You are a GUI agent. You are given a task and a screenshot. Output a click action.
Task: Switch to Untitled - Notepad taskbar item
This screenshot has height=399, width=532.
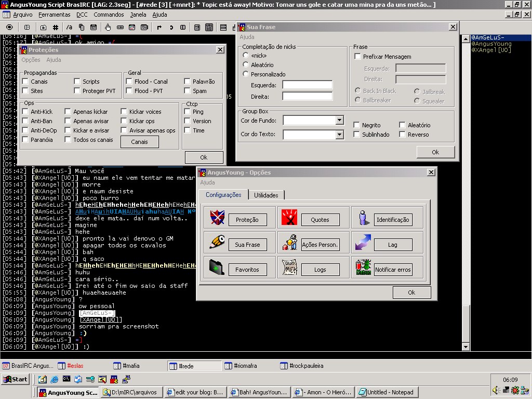point(387,392)
